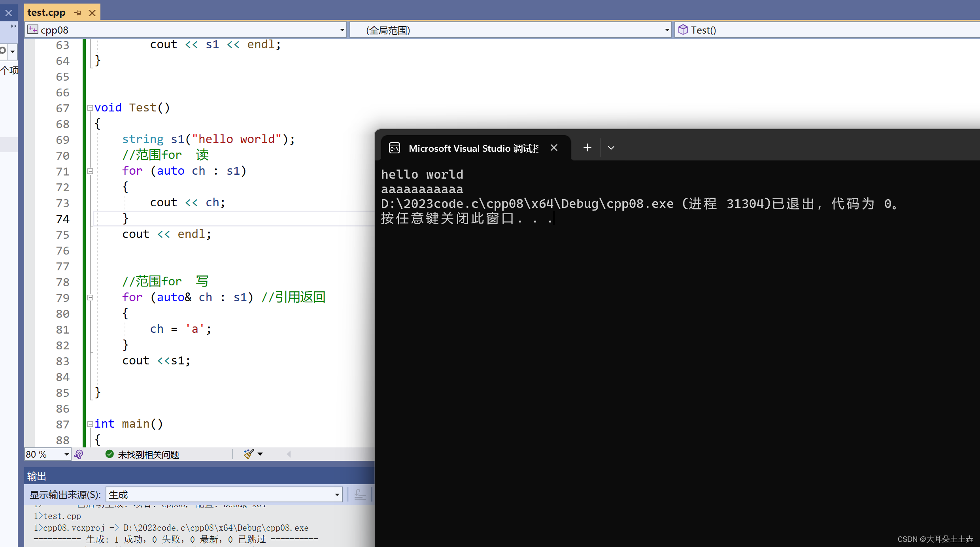Click the code cleanup broom icon
The height and width of the screenshot is (547, 980).
249,454
